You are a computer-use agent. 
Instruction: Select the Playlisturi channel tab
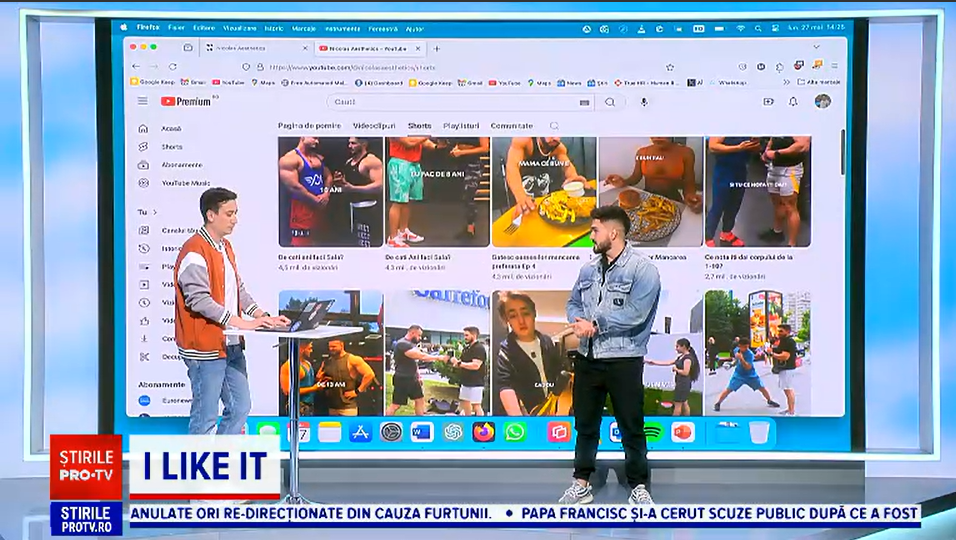pyautogui.click(x=460, y=126)
